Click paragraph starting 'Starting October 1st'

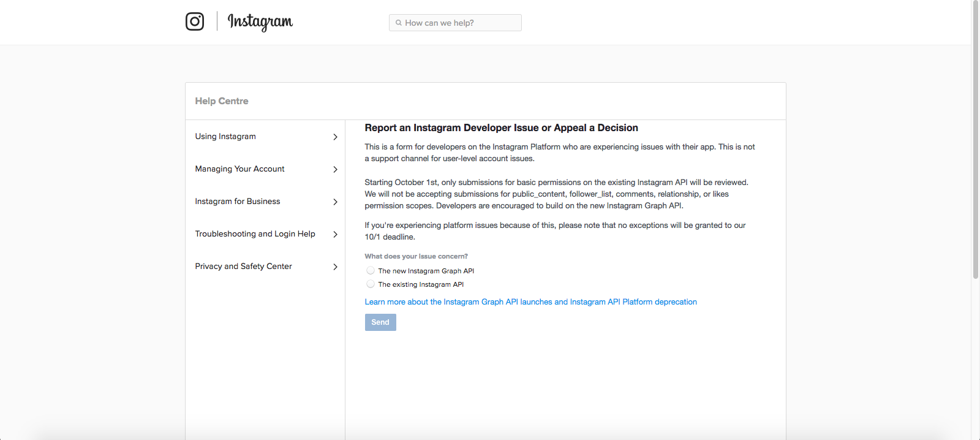(x=557, y=194)
